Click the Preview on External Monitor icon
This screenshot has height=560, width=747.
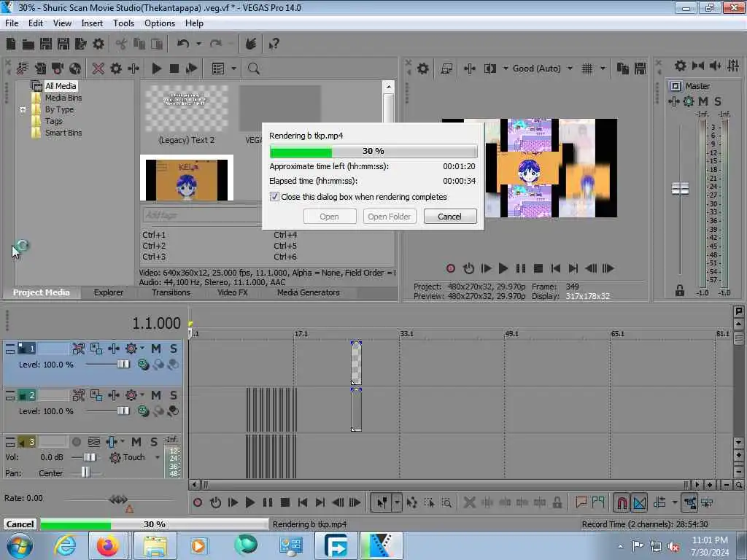446,69
